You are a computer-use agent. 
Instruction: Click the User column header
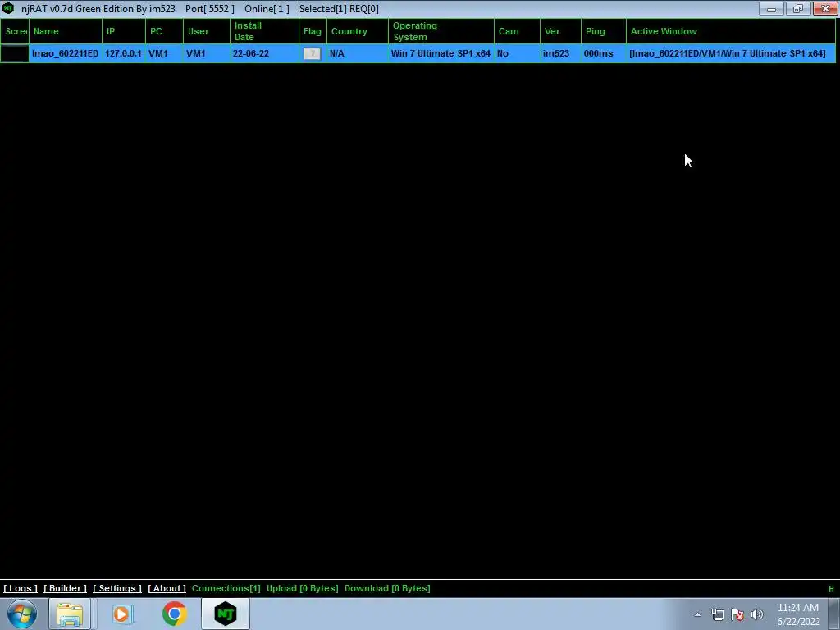[x=207, y=31]
